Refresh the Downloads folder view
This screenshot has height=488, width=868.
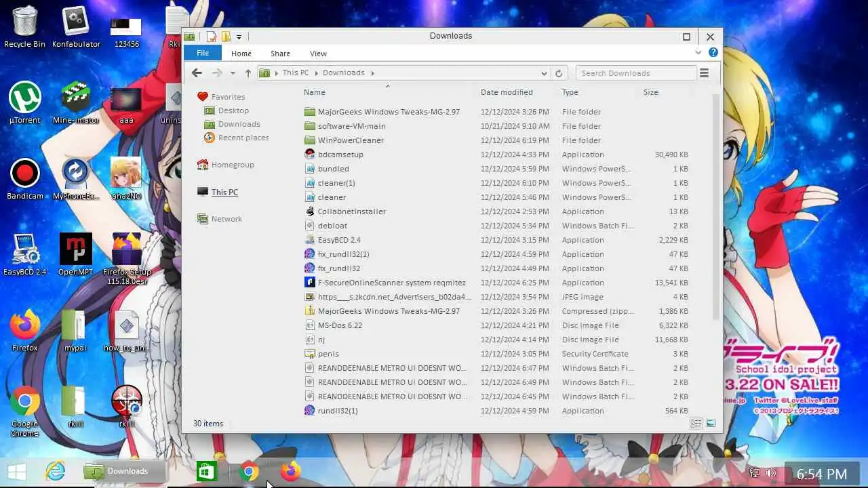(x=559, y=73)
